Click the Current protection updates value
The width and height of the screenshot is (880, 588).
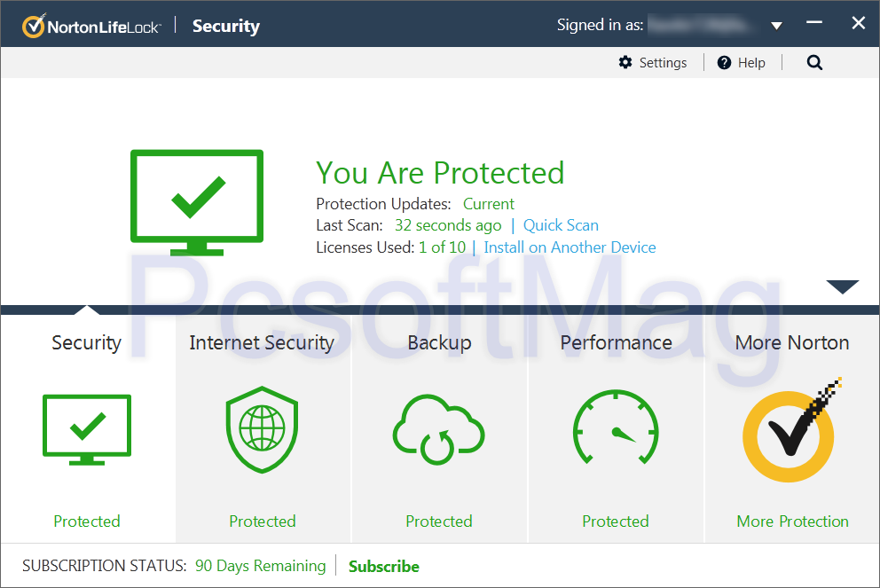point(488,204)
